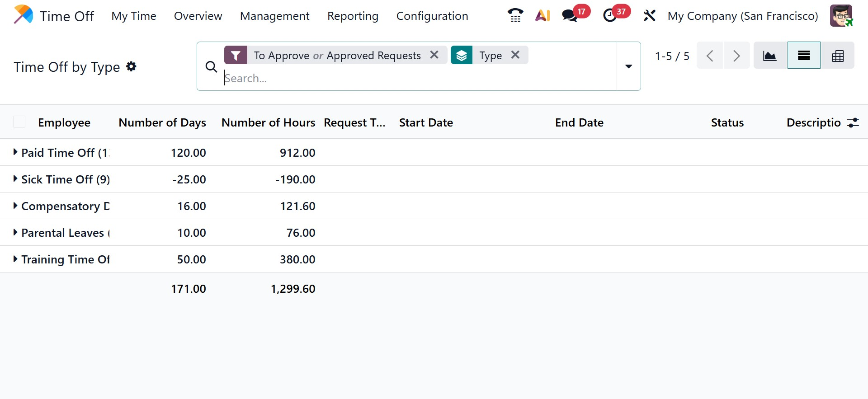Image resolution: width=868 pixels, height=399 pixels.
Task: Open the Reporting menu
Action: tap(353, 16)
